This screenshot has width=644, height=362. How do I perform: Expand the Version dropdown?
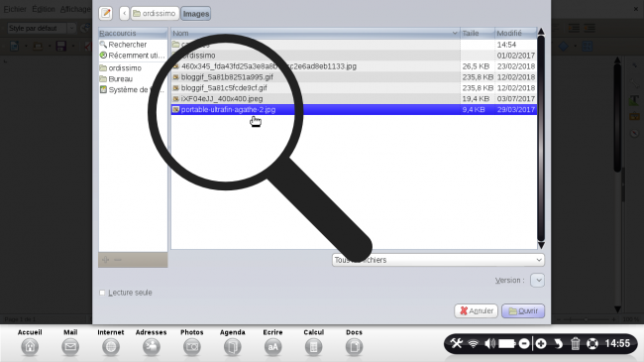point(537,280)
